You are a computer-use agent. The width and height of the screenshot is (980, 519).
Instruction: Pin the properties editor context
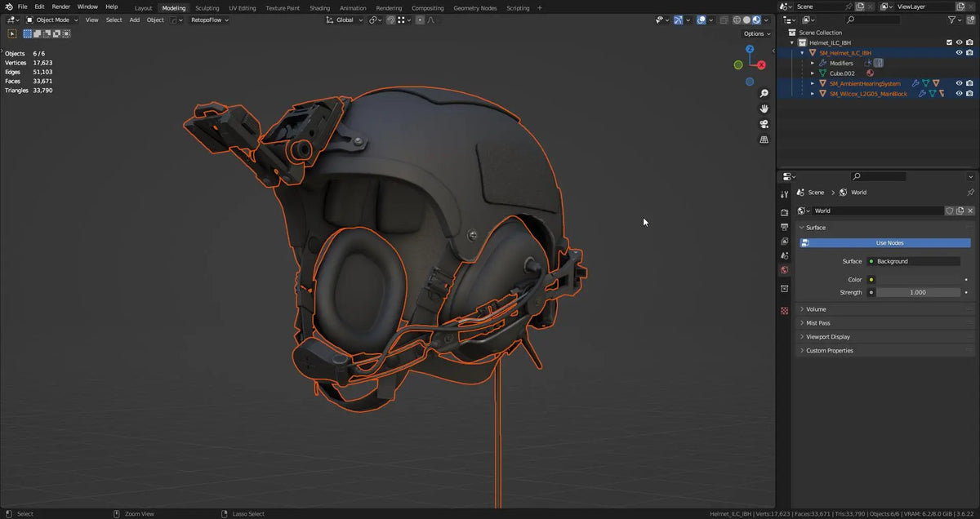tap(970, 193)
